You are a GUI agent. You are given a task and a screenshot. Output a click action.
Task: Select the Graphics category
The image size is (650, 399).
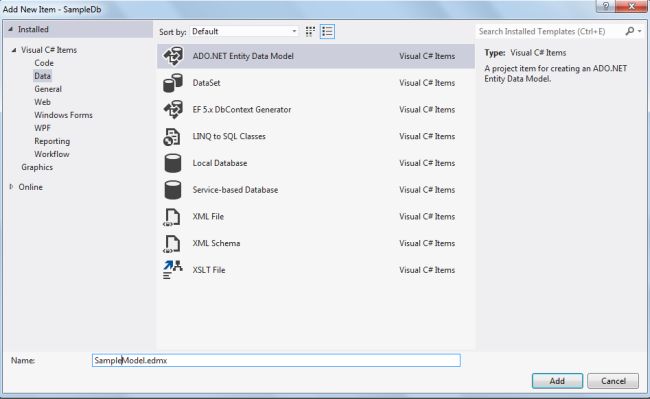37,167
